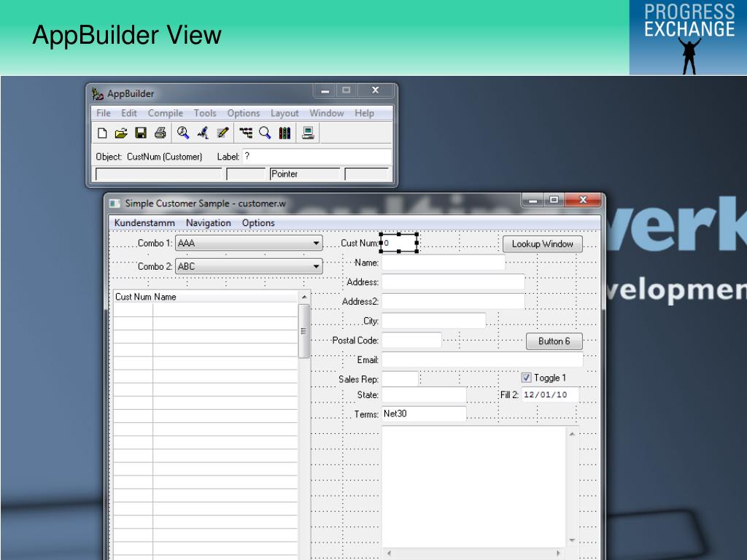Click the computer monitor toolbar icon
747x560 pixels.
pyautogui.click(x=308, y=133)
